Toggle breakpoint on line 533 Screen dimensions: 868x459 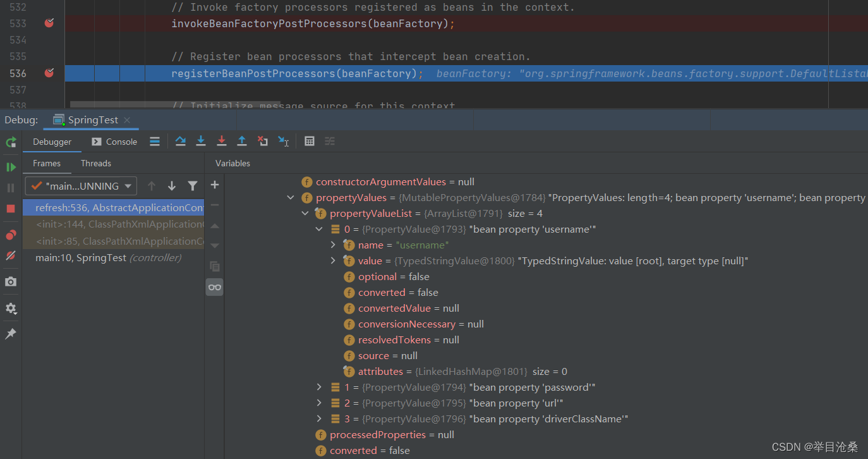(x=49, y=23)
